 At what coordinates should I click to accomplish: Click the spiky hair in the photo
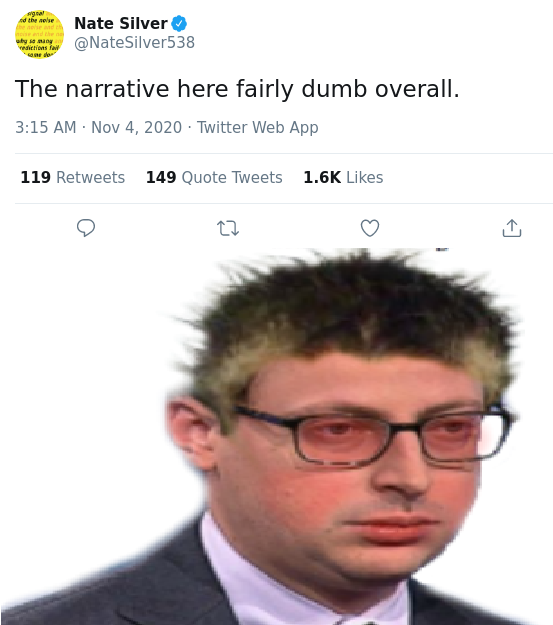click(347, 319)
